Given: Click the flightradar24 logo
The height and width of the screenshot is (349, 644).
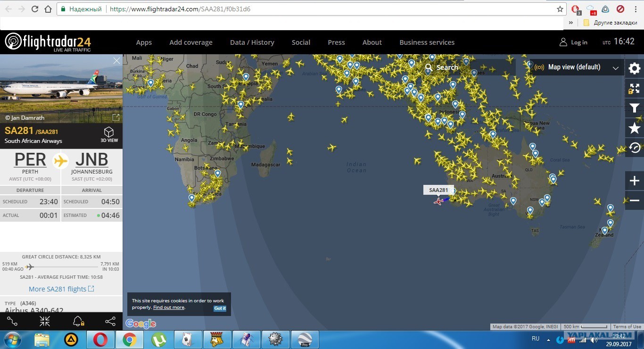Looking at the screenshot, I should pyautogui.click(x=48, y=42).
